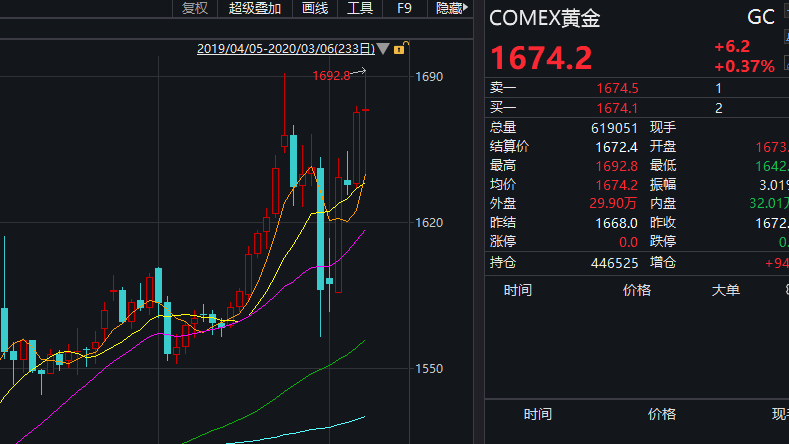The height and width of the screenshot is (444, 789).
Task: Click date range 2019/04/05-2020/03/06(233日) link
Action: [x=286, y=49]
